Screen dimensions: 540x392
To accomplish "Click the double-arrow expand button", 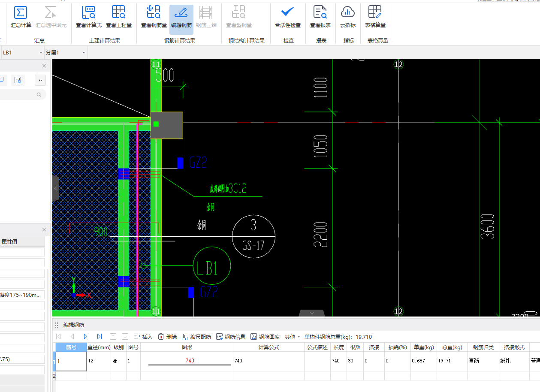I will click(40, 80).
